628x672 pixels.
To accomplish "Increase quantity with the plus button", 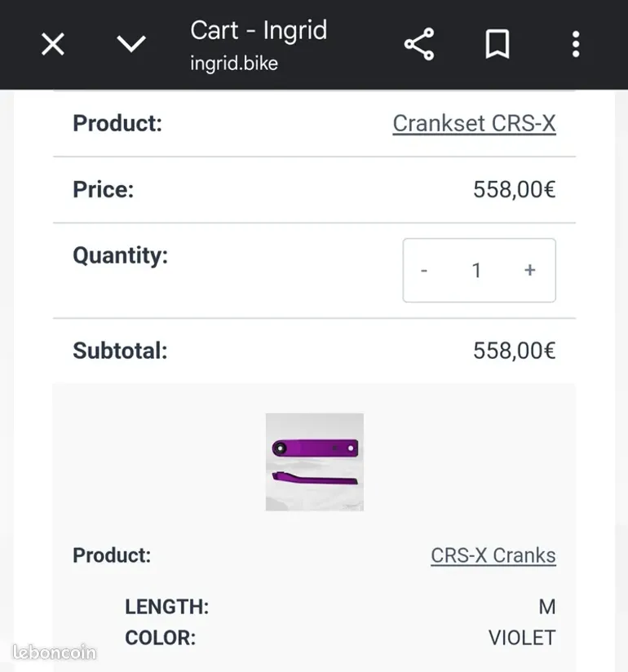I will point(530,270).
